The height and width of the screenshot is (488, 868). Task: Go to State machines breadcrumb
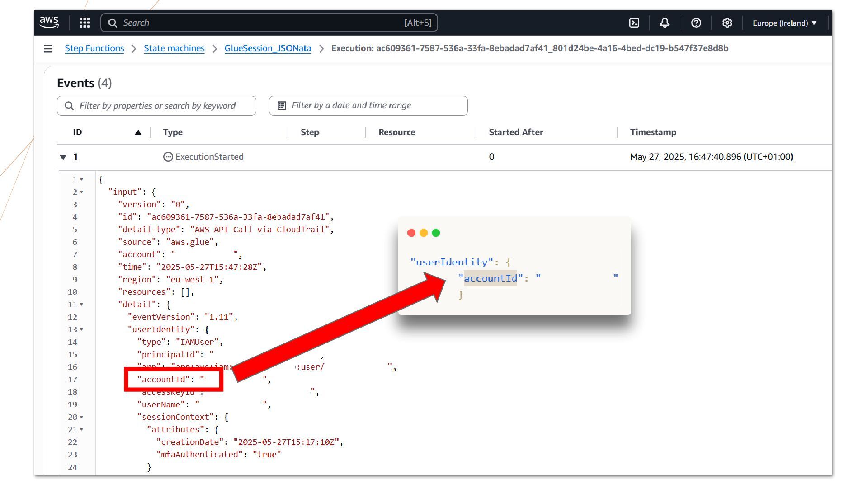click(174, 48)
